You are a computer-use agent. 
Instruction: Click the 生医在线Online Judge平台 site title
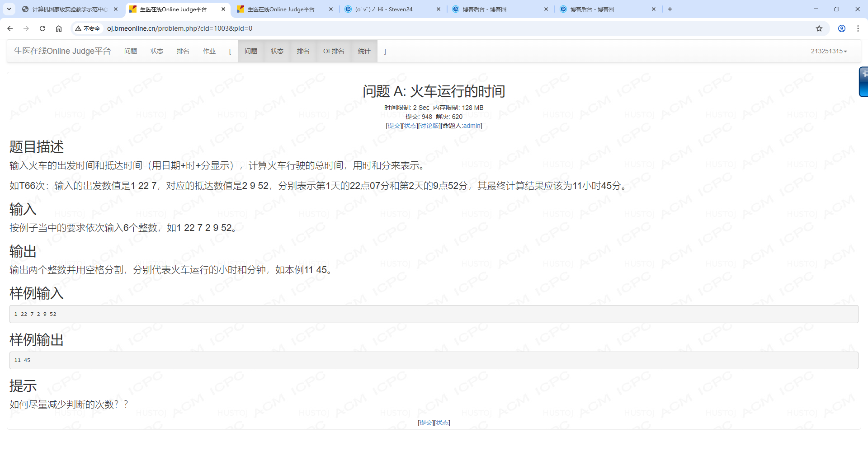point(62,51)
